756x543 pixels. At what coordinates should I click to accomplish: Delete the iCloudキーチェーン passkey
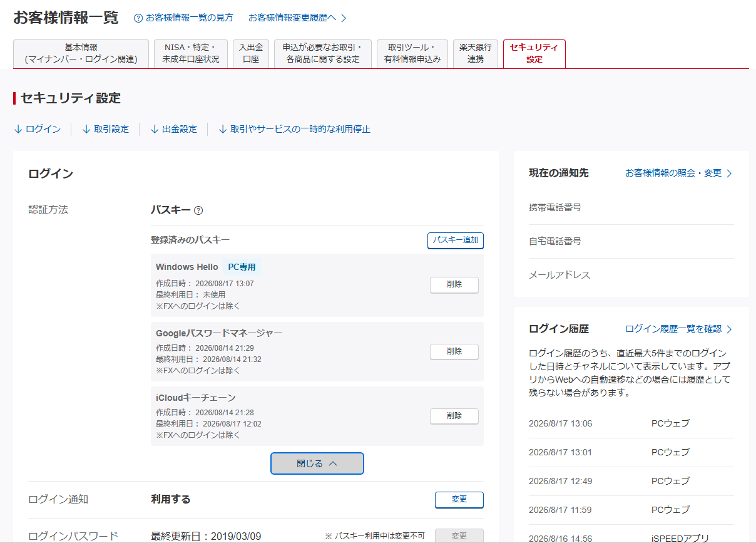(454, 416)
